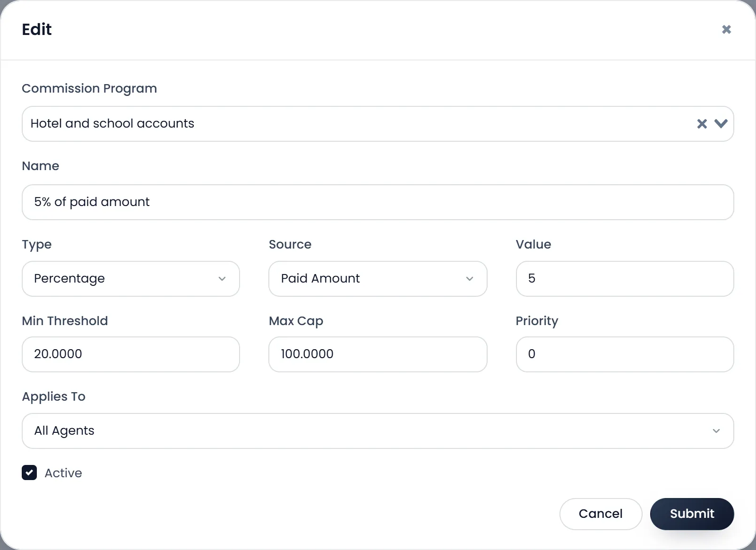
Task: Edit the Max Cap field
Action: click(x=378, y=354)
